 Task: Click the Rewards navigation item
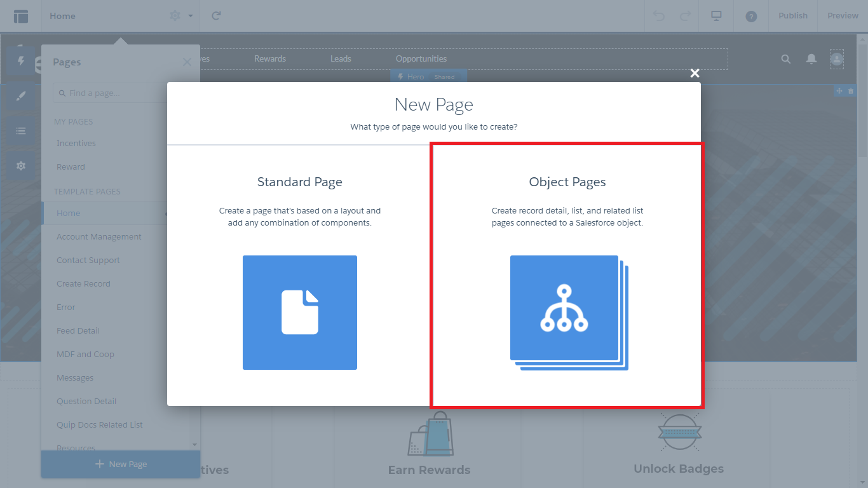tap(270, 59)
